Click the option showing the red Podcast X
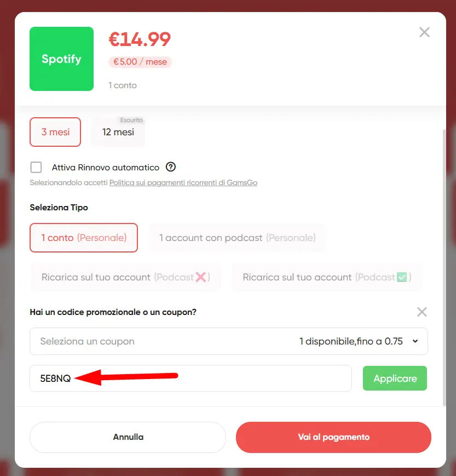This screenshot has height=476, width=456. pos(125,277)
